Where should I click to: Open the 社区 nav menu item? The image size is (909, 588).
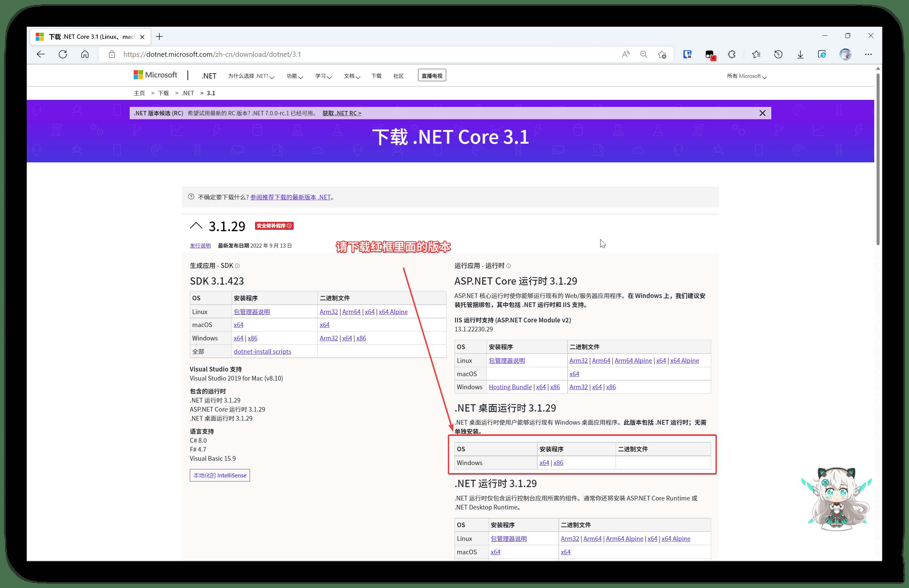point(398,76)
